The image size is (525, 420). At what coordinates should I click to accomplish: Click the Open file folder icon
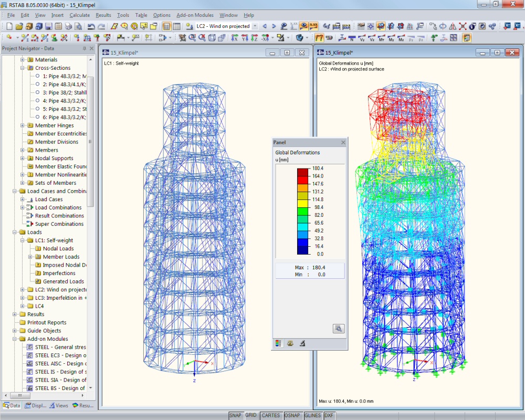click(19, 26)
